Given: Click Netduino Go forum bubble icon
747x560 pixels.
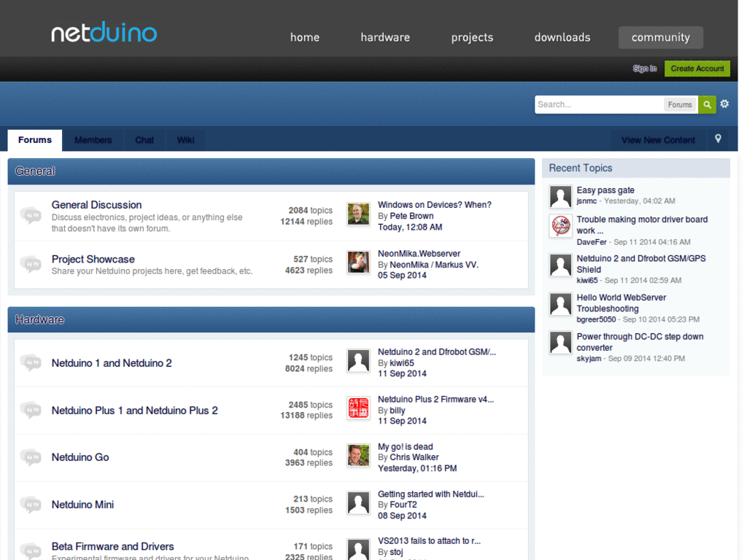Looking at the screenshot, I should pyautogui.click(x=31, y=457).
